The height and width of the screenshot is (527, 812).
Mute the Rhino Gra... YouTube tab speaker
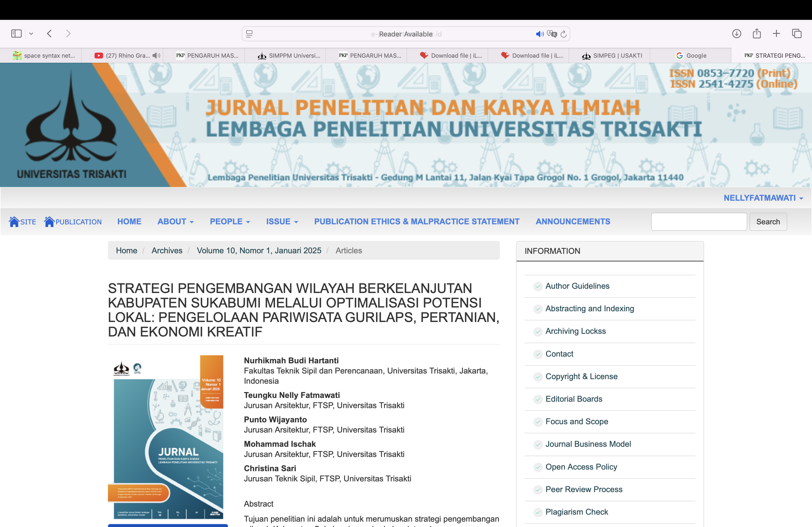click(156, 56)
